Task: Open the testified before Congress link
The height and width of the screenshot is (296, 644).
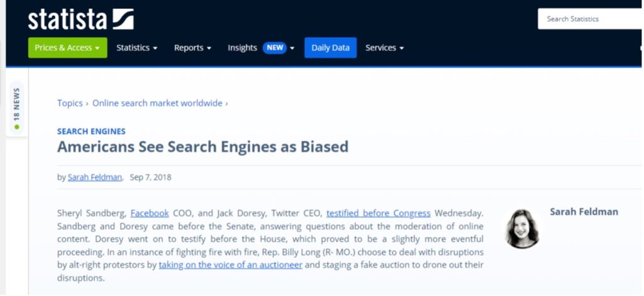Action: (378, 213)
